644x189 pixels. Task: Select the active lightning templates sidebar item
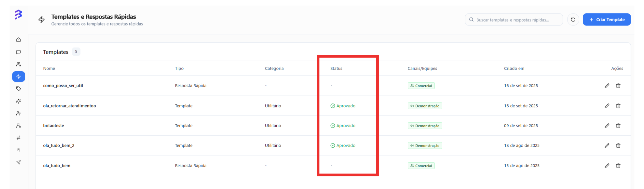point(19,77)
